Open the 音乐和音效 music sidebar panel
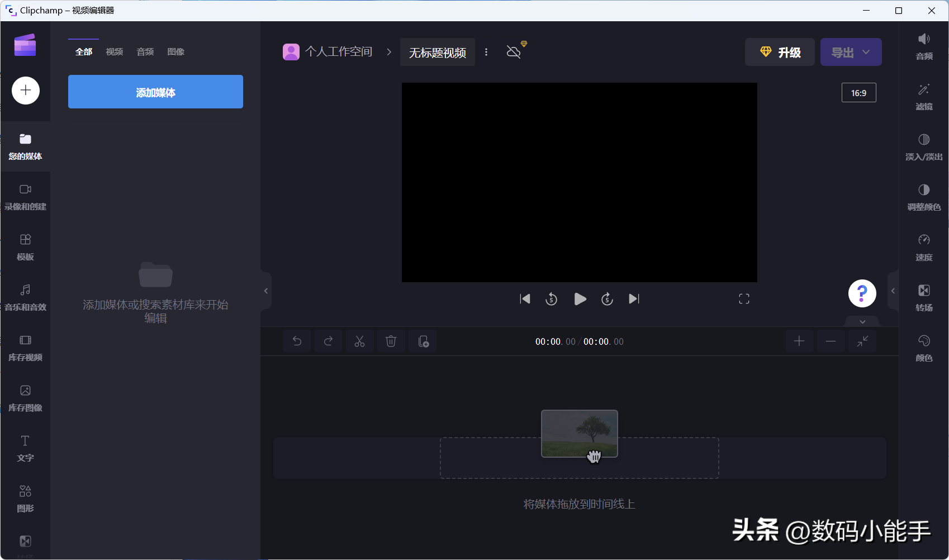This screenshot has height=560, width=949. [x=25, y=297]
